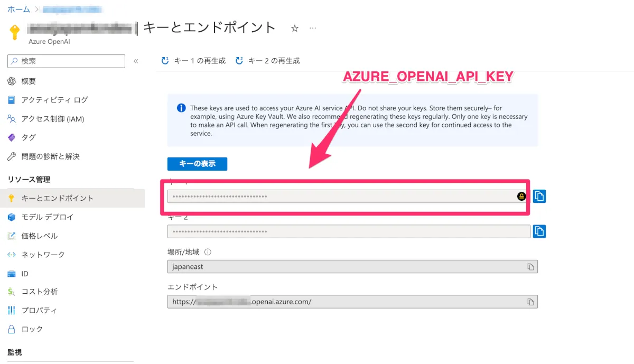The image size is (634, 364).
Task: Open 概要 in the sidebar
Action: tap(29, 81)
